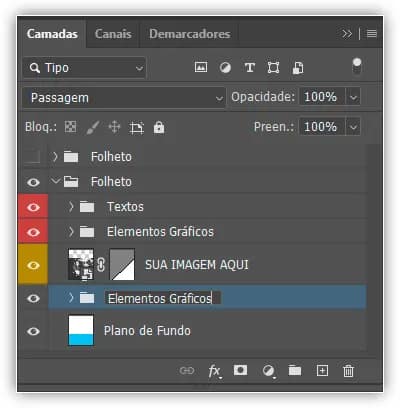Filter layers by pixel image icon
400x408 pixels.
[x=201, y=68]
